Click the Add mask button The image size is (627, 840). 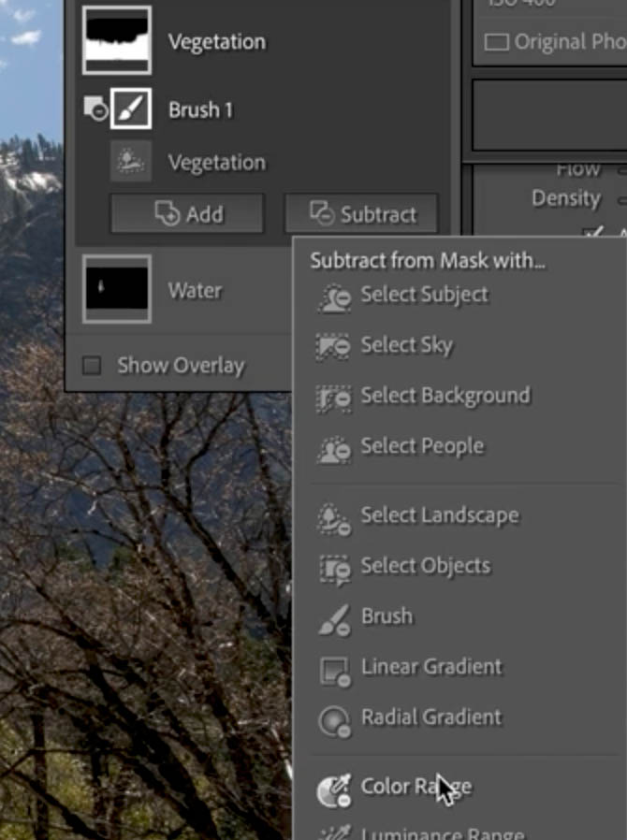pos(187,214)
